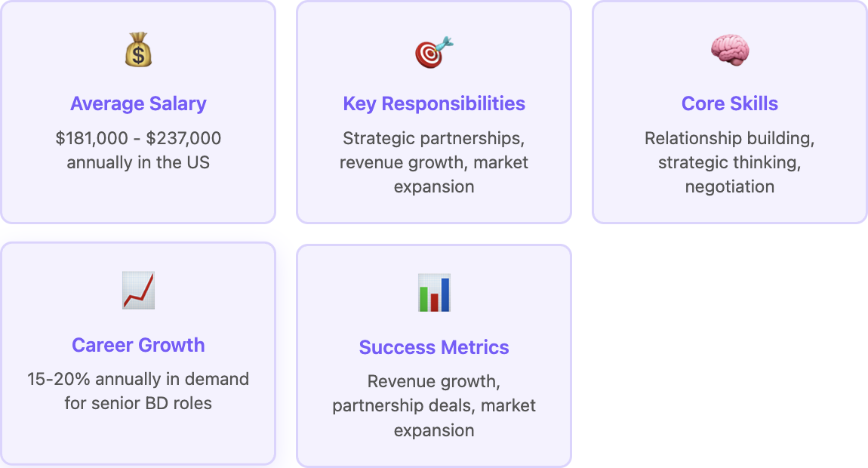The height and width of the screenshot is (468, 868).
Task: Open the Career Growth heading
Action: pyautogui.click(x=138, y=345)
